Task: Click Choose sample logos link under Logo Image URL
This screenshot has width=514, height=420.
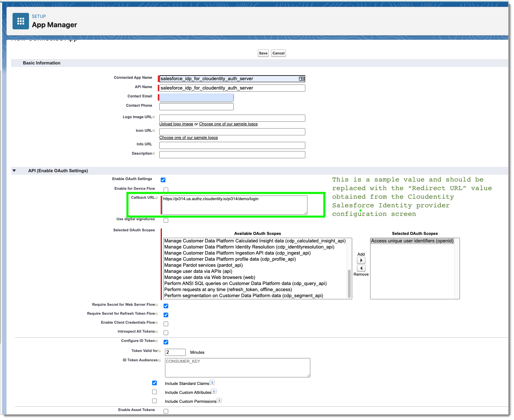Action: click(228, 124)
